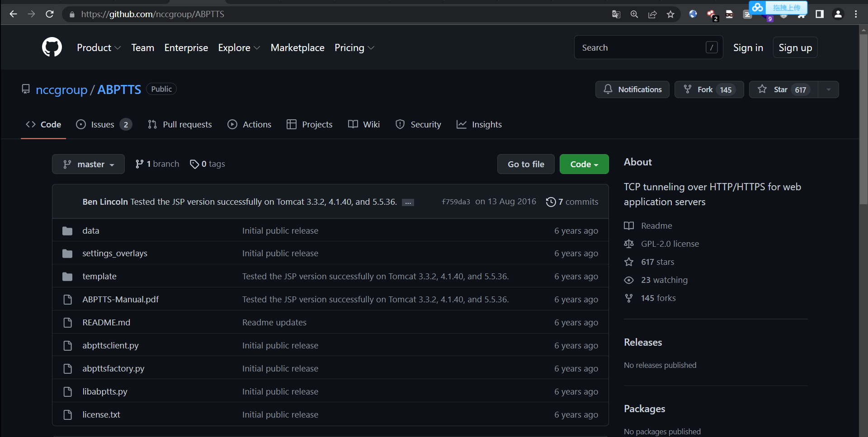Click the template folder icon
Image resolution: width=868 pixels, height=437 pixels.
point(67,277)
